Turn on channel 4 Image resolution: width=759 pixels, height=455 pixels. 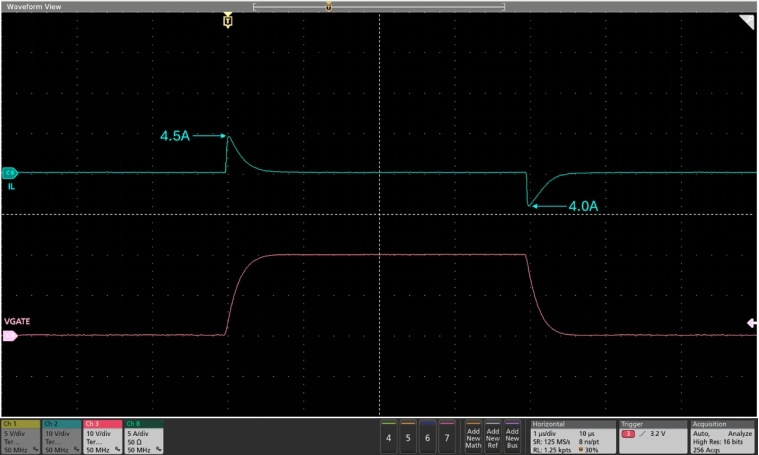pos(389,437)
